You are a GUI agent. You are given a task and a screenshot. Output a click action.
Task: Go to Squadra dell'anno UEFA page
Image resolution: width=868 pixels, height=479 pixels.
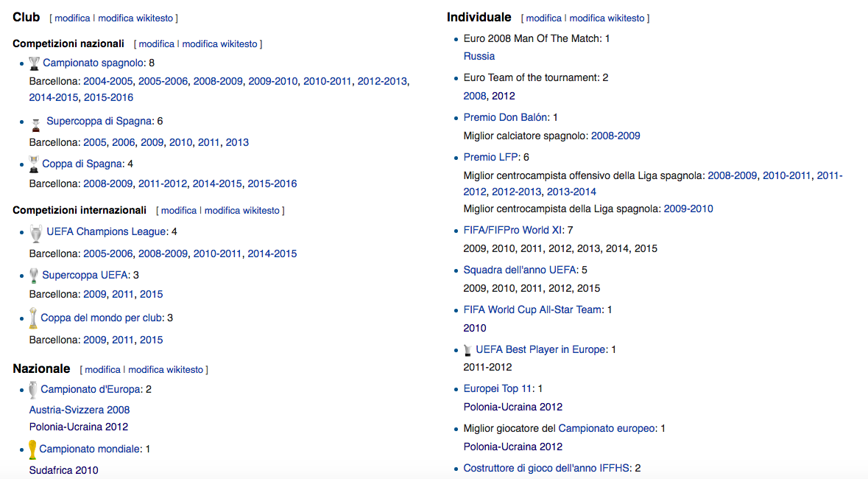[521, 270]
